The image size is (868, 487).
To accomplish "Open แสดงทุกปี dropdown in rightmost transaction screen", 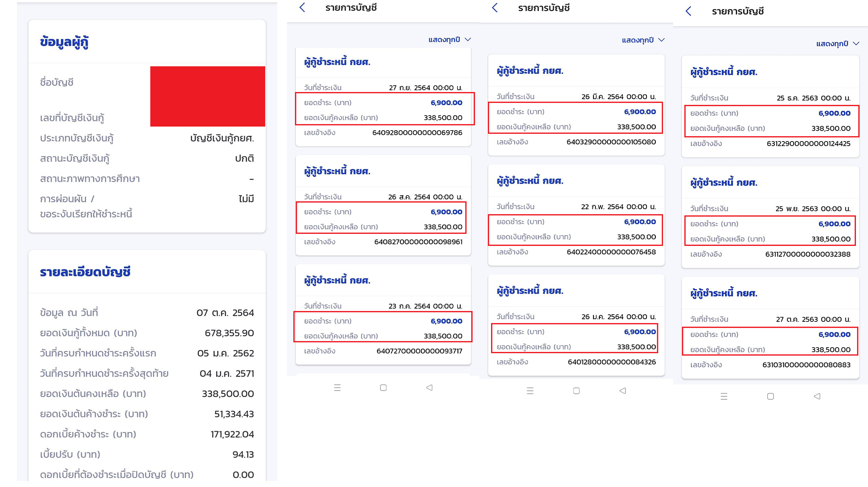I will 837,43.
